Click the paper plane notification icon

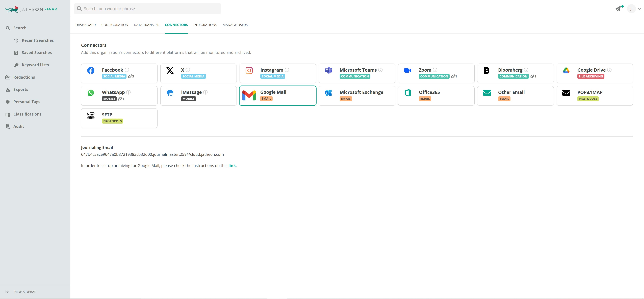(x=618, y=9)
